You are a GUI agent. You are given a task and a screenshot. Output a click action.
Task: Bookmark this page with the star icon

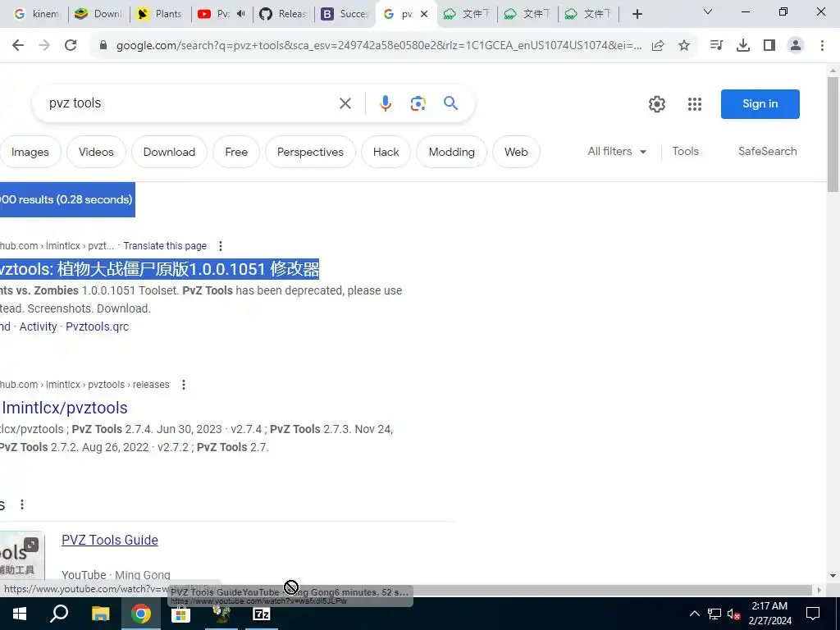click(684, 46)
